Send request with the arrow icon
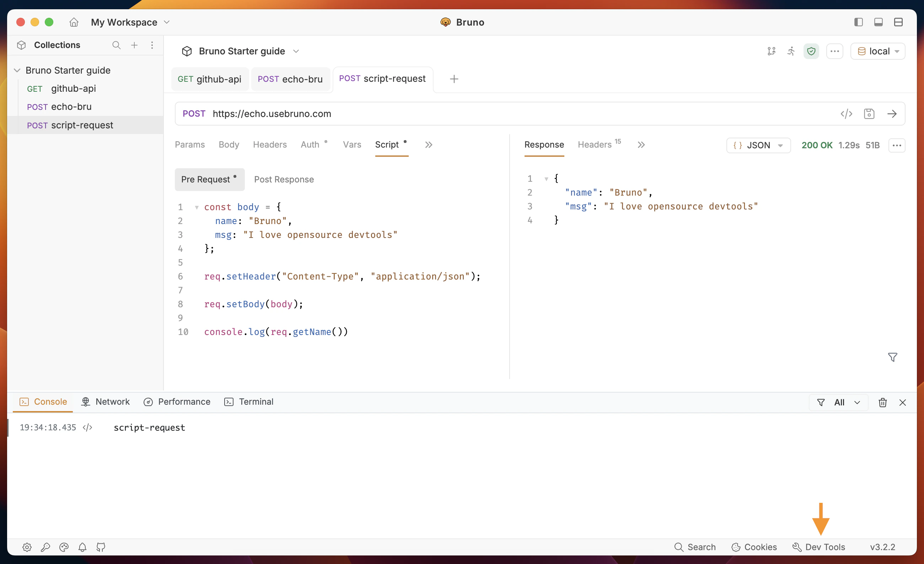924x564 pixels. [892, 114]
